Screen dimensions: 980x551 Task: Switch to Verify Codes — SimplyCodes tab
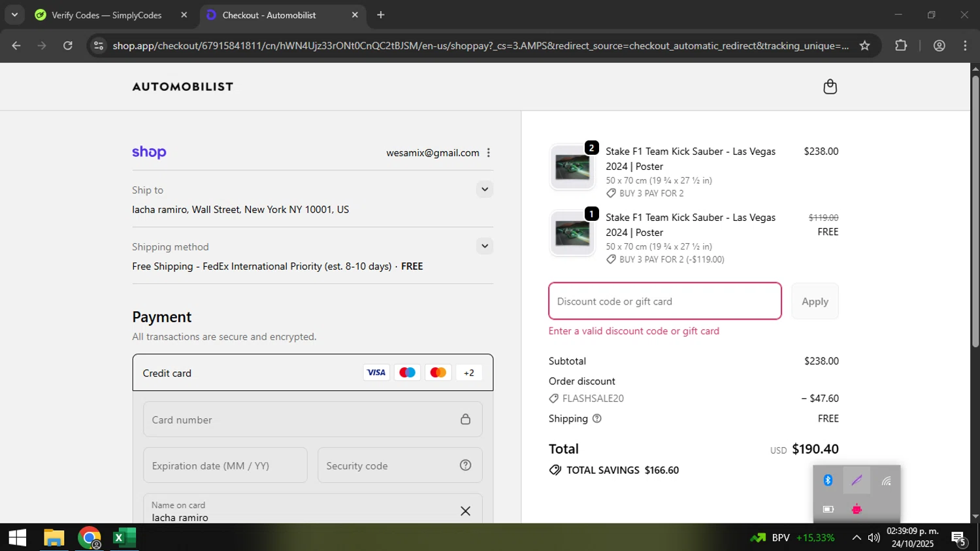pos(106,15)
